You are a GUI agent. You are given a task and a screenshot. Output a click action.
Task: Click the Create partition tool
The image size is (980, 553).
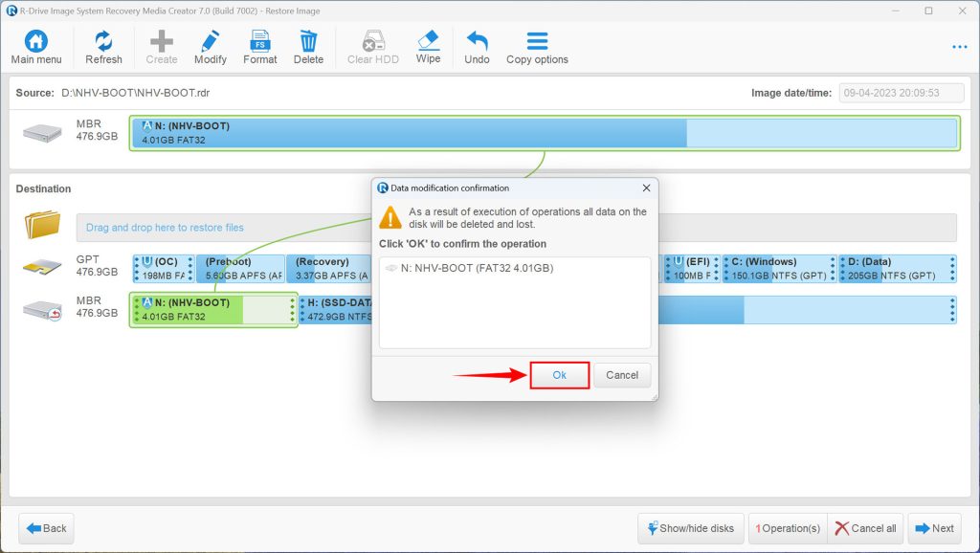(x=161, y=47)
